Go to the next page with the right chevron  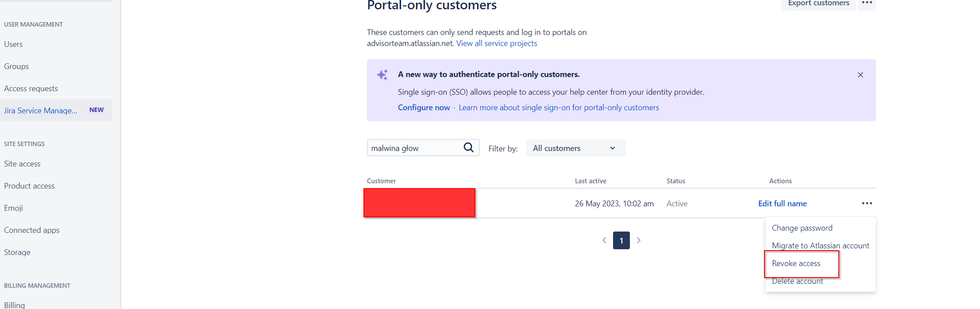coord(639,240)
